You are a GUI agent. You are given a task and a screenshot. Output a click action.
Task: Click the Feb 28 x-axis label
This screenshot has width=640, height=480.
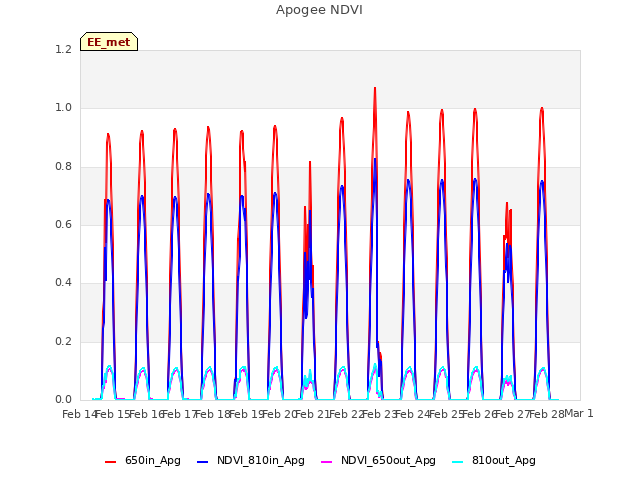coord(547,414)
